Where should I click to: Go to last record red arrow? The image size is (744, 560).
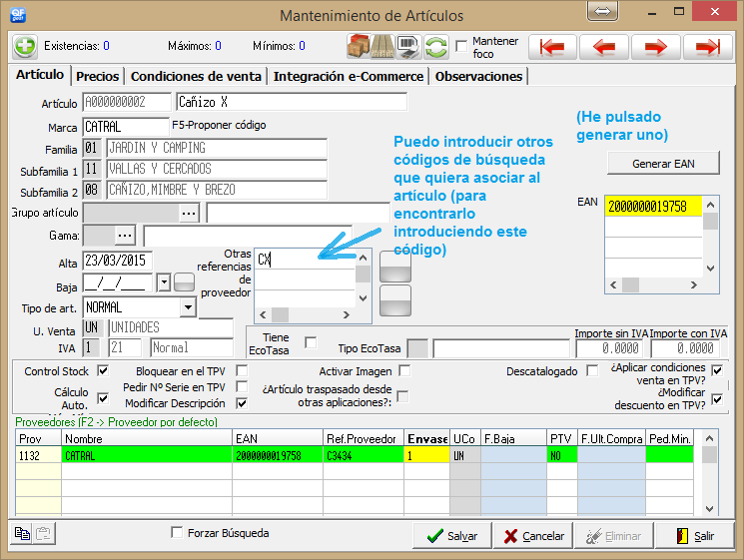pyautogui.click(x=707, y=47)
